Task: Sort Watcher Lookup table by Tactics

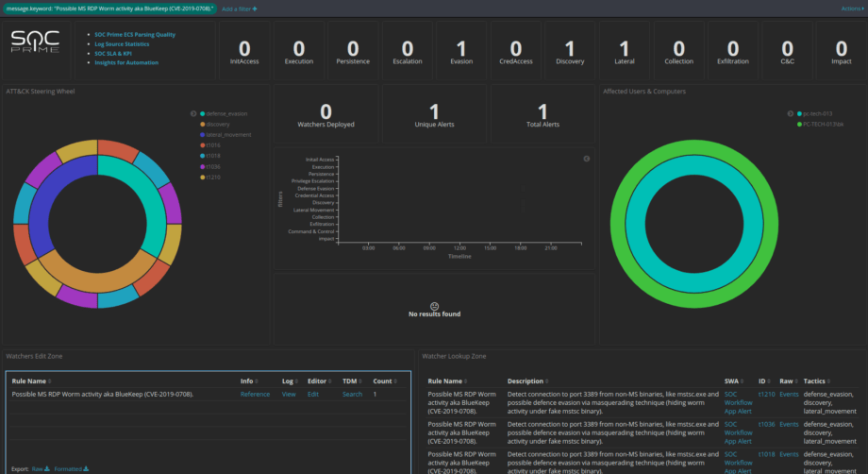Action: click(817, 381)
